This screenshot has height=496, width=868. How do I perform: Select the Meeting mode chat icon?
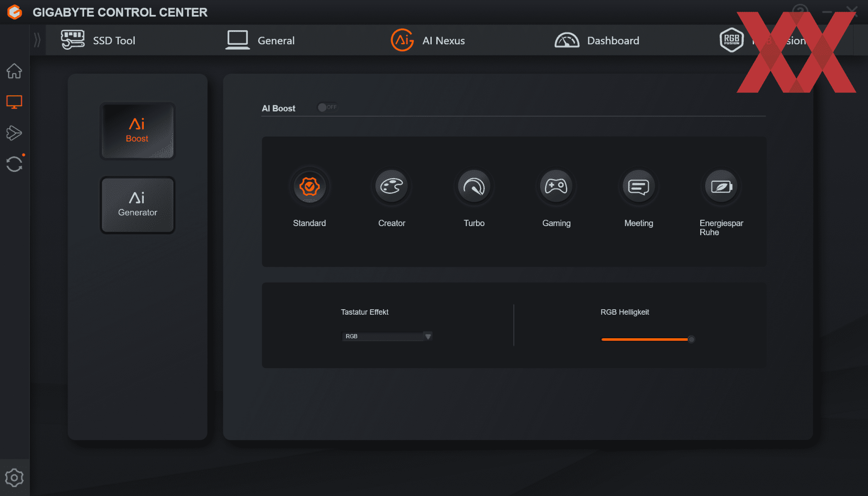coord(639,186)
